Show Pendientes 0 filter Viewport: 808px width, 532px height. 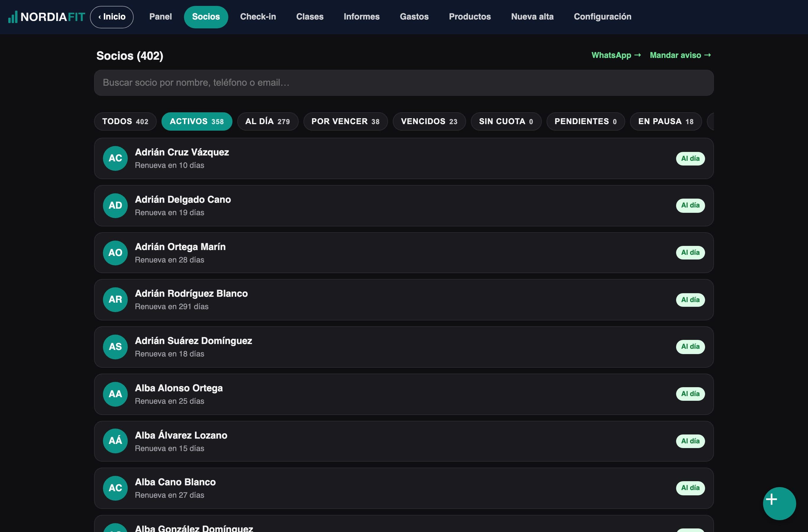585,121
